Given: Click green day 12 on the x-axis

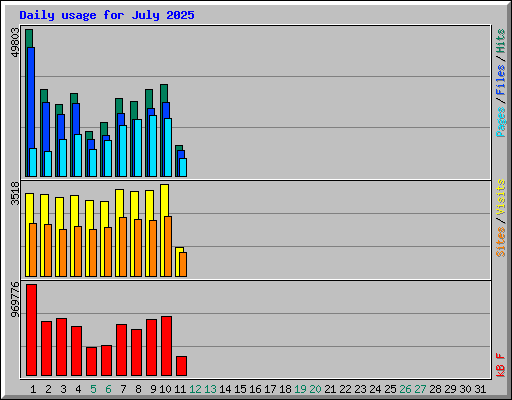Looking at the screenshot, I should (195, 389).
